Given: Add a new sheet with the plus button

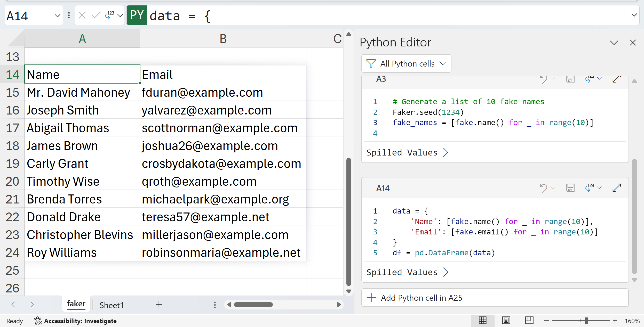Looking at the screenshot, I should 159,305.
